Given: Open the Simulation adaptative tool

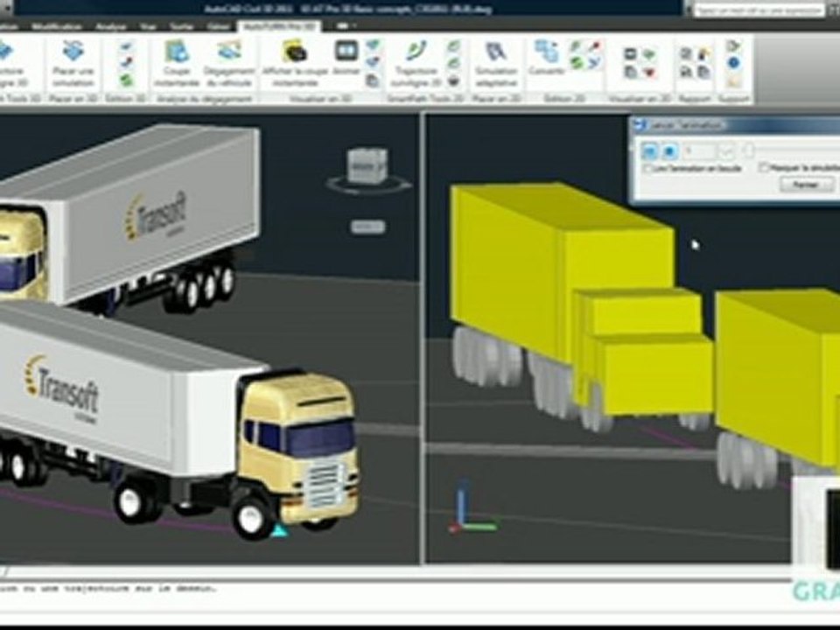Looking at the screenshot, I should click(496, 63).
